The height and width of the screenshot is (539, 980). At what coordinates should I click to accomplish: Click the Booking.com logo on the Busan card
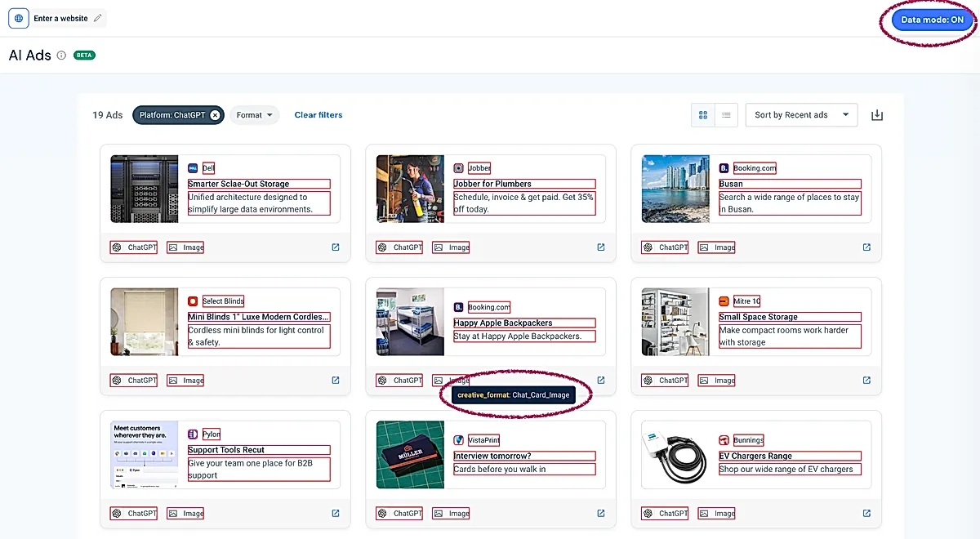[724, 168]
